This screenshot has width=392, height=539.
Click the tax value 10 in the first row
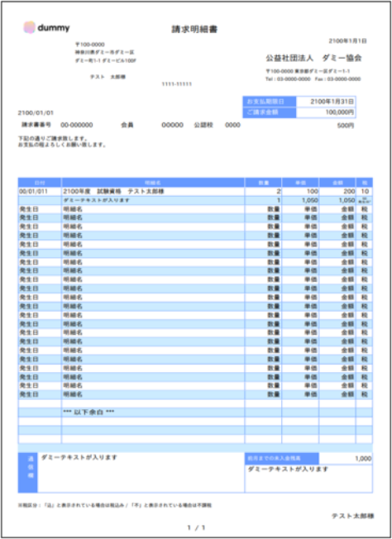tap(365, 192)
